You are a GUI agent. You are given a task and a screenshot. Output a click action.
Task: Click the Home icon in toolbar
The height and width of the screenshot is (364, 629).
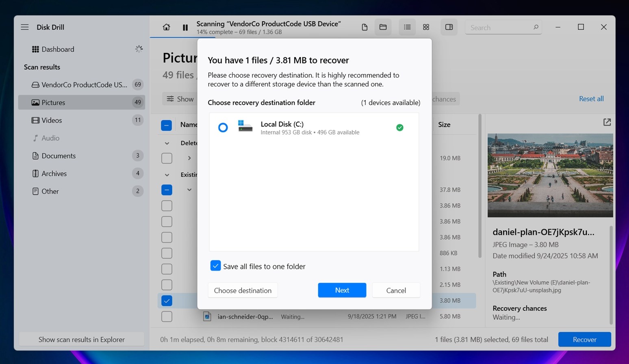click(166, 27)
